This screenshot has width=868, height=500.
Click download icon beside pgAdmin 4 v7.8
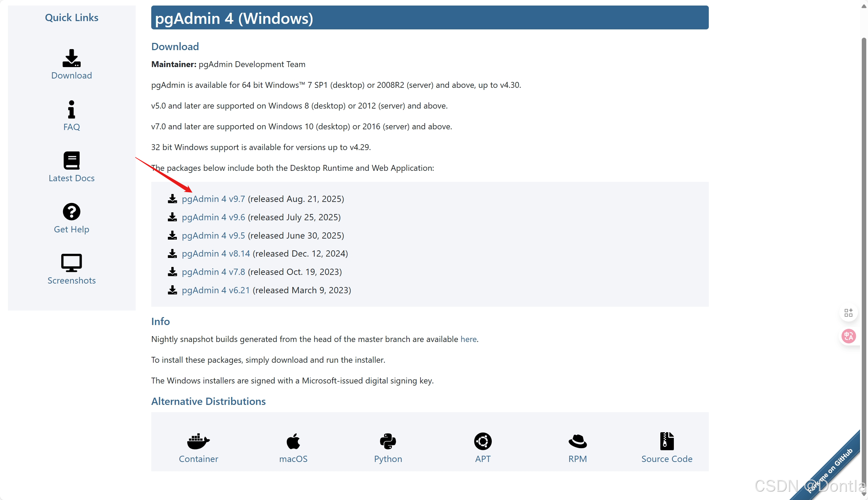pyautogui.click(x=172, y=272)
